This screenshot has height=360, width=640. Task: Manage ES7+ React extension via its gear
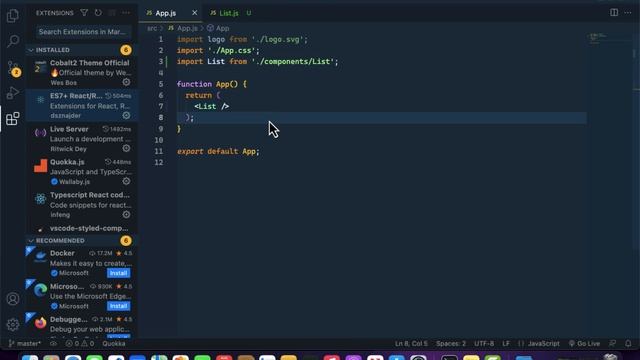point(127,115)
